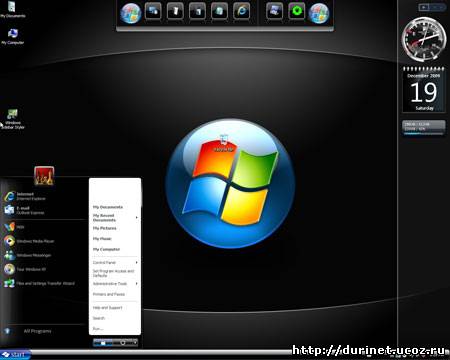Image resolution: width=450 pixels, height=360 pixels.
Task: Click Search in Start menu
Action: click(99, 318)
